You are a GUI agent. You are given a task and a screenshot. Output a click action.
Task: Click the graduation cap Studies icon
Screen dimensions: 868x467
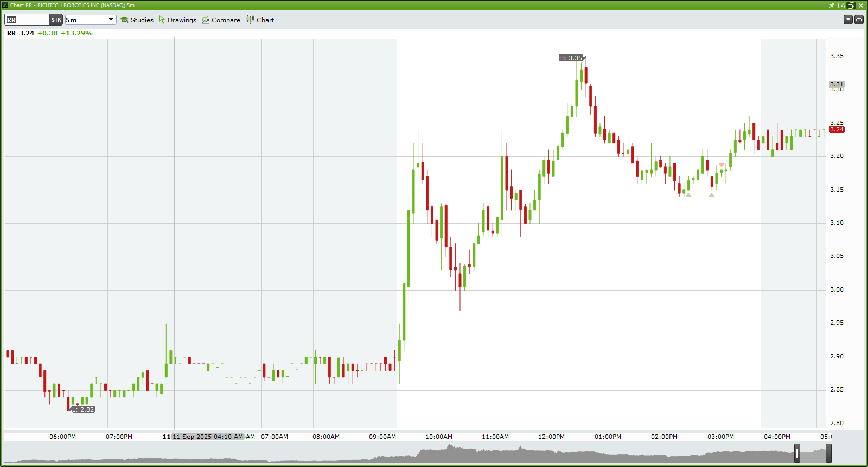pyautogui.click(x=124, y=20)
